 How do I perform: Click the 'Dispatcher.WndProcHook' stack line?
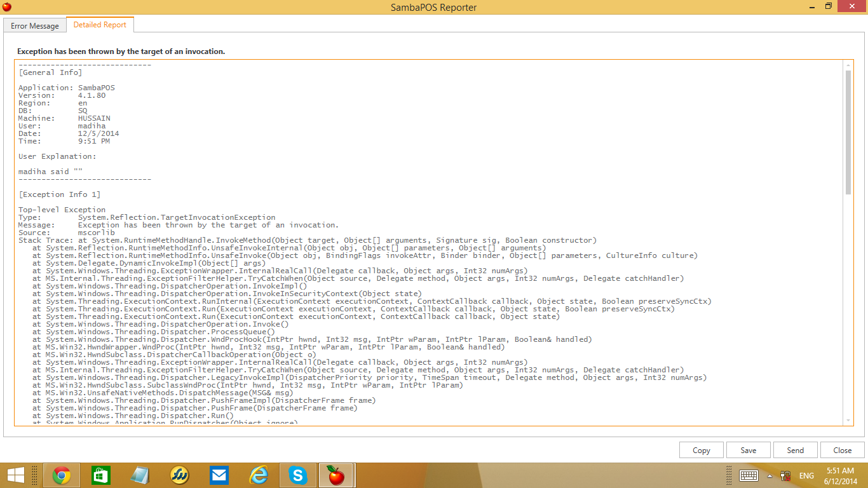(312, 339)
